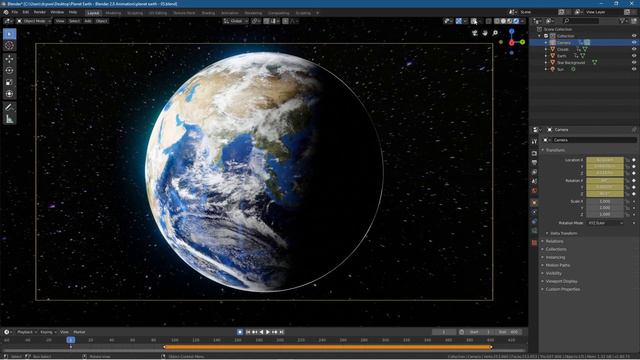Click the viewport zoom magnifier icon
Screen dimensions: 640x360
pos(495,33)
